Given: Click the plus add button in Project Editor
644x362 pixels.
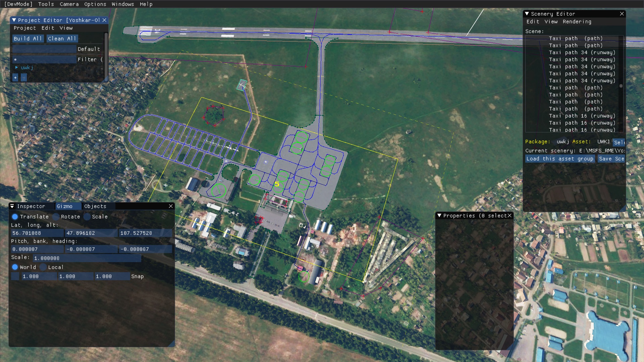Looking at the screenshot, I should coord(15,77).
